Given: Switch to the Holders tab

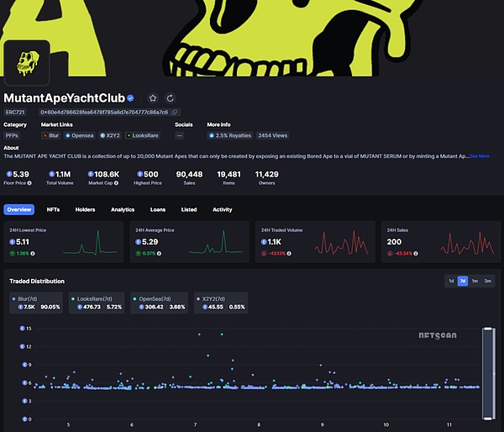Looking at the screenshot, I should (85, 209).
